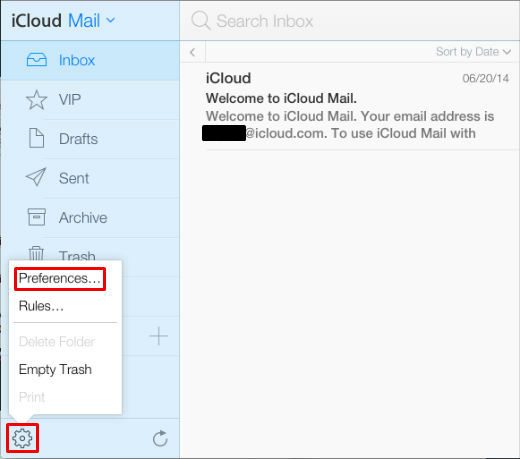Select Empty Trash in the menu
This screenshot has height=459, width=520.
click(x=55, y=369)
